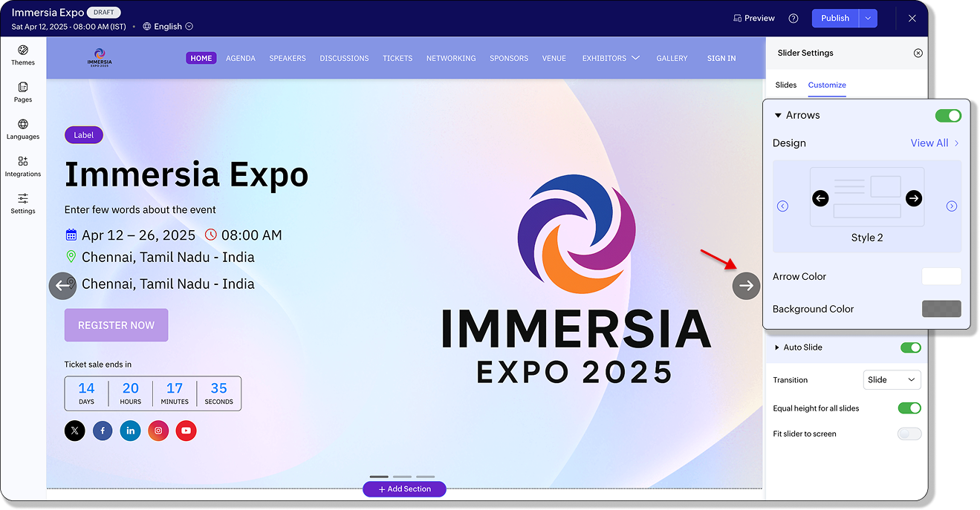Viewport: 980px width, 510px height.
Task: Open the Venue nav item
Action: tap(554, 58)
